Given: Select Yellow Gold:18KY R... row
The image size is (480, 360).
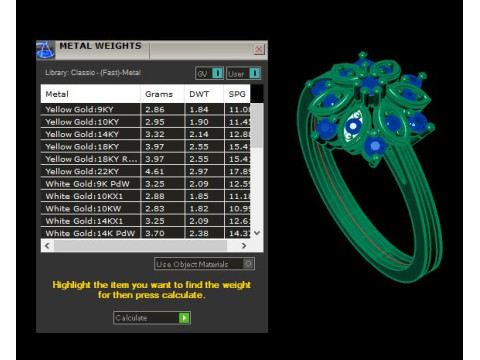Looking at the screenshot, I should (x=146, y=159).
